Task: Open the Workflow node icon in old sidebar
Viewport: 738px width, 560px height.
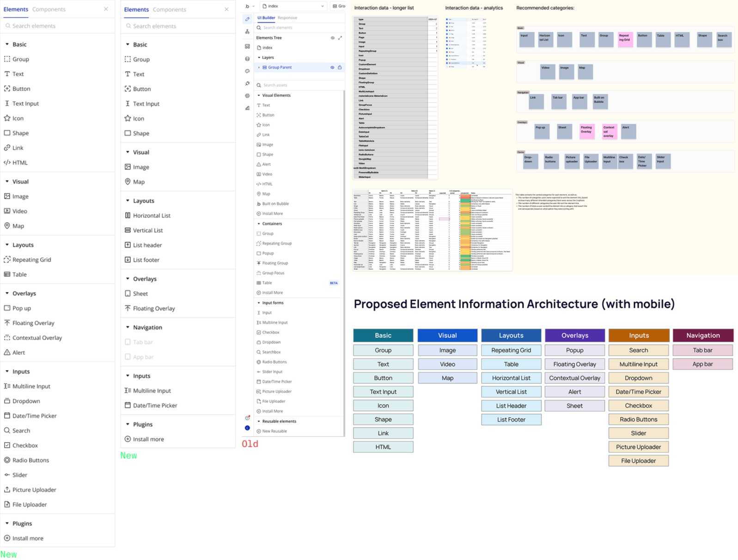Action: click(247, 31)
